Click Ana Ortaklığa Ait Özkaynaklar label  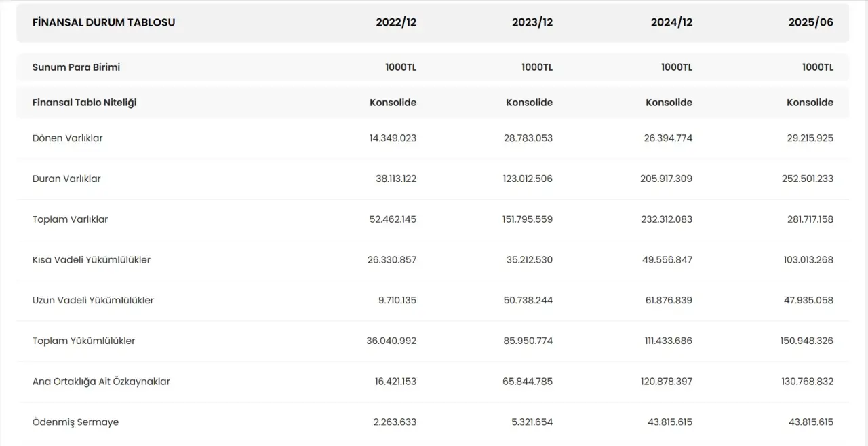[x=101, y=382]
